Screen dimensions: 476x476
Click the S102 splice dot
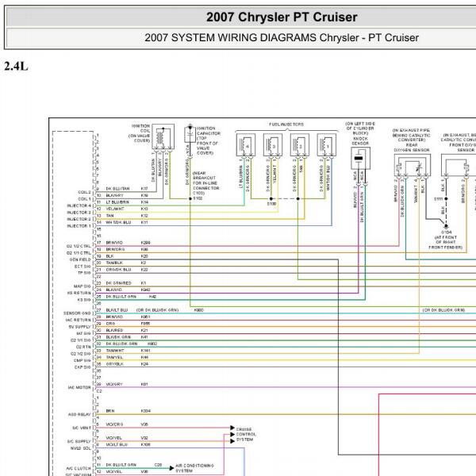[190, 198]
